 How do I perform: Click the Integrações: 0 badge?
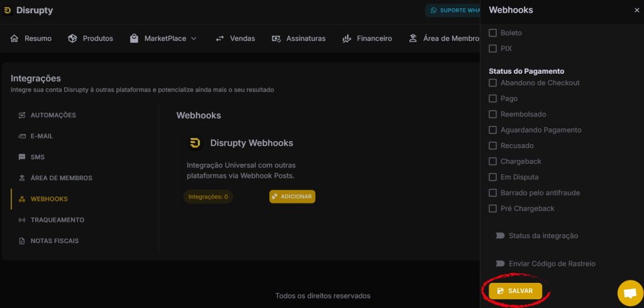click(208, 197)
